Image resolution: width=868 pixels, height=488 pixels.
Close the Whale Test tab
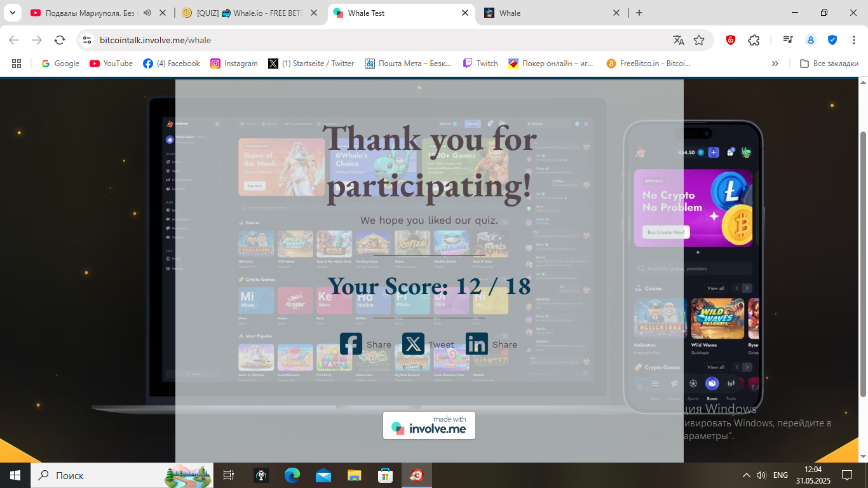465,13
